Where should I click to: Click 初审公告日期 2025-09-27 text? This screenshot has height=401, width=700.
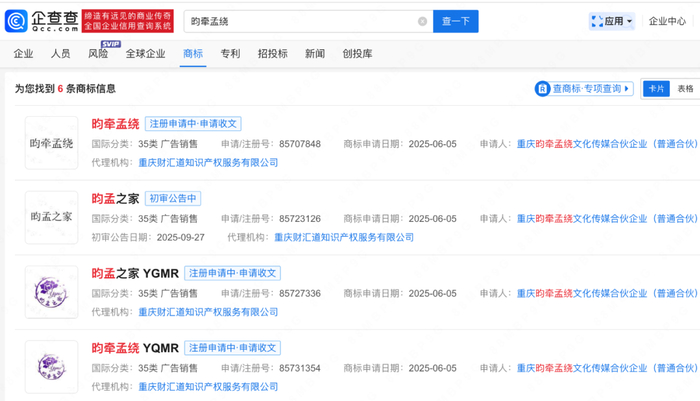[148, 237]
